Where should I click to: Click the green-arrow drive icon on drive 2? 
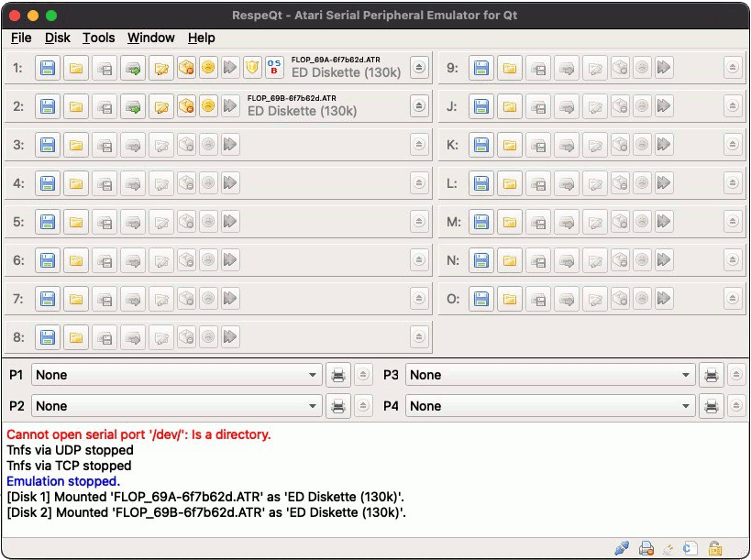tap(134, 106)
